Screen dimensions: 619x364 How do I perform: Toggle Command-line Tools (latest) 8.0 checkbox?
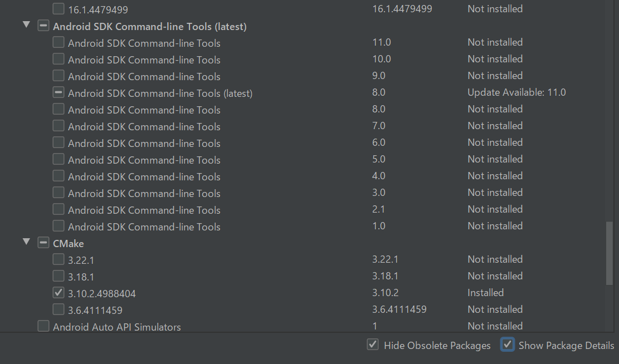tap(59, 92)
